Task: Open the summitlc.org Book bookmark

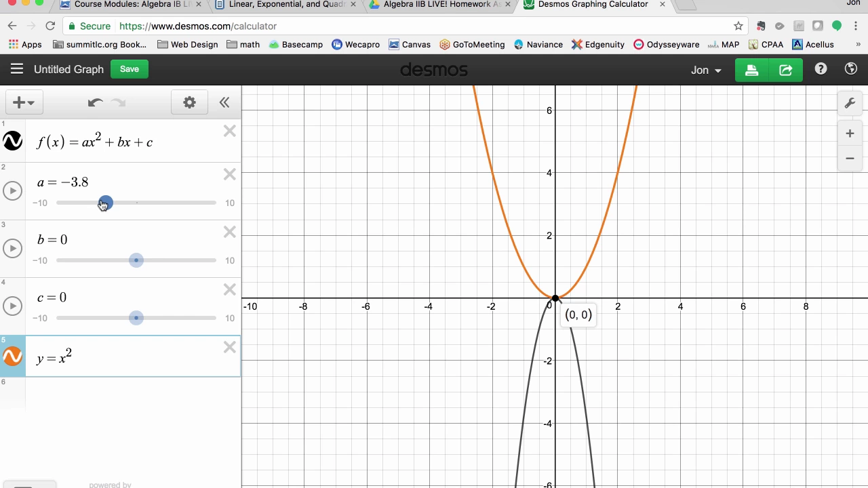Action: point(100,45)
